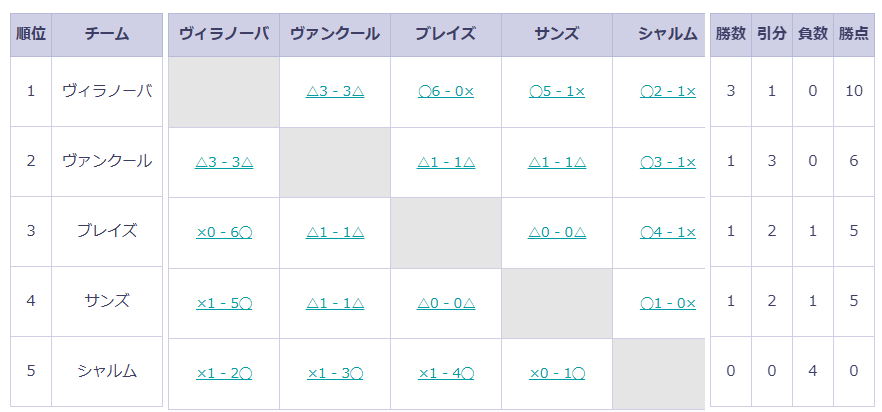
Task: Open ヴァンクール row's 3-3 draw with ヴィラノーバ
Action: (224, 161)
